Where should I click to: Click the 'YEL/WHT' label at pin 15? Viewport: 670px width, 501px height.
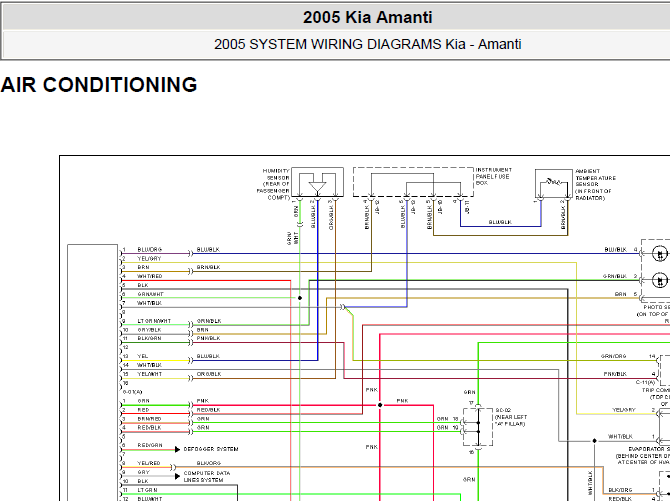pos(150,374)
